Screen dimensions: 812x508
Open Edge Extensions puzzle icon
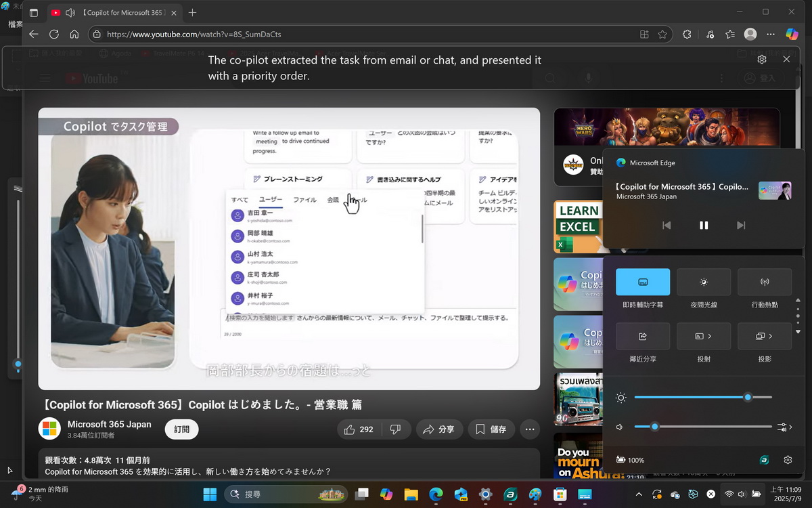(x=687, y=34)
